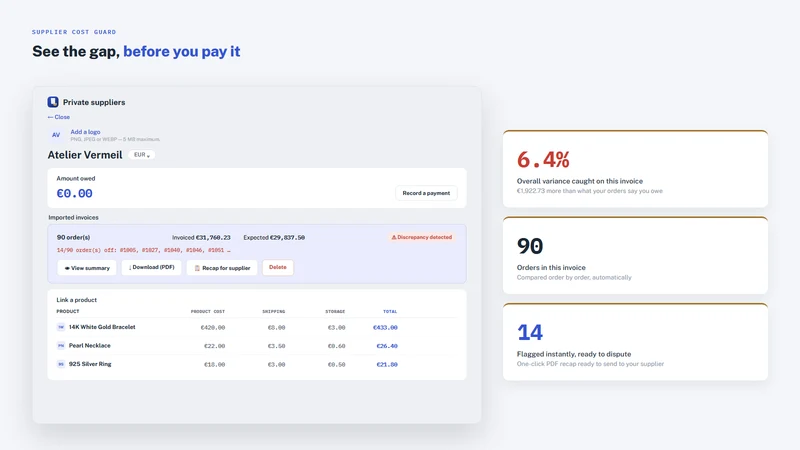Click the €26.40 total value
The height and width of the screenshot is (450, 800).
click(387, 346)
